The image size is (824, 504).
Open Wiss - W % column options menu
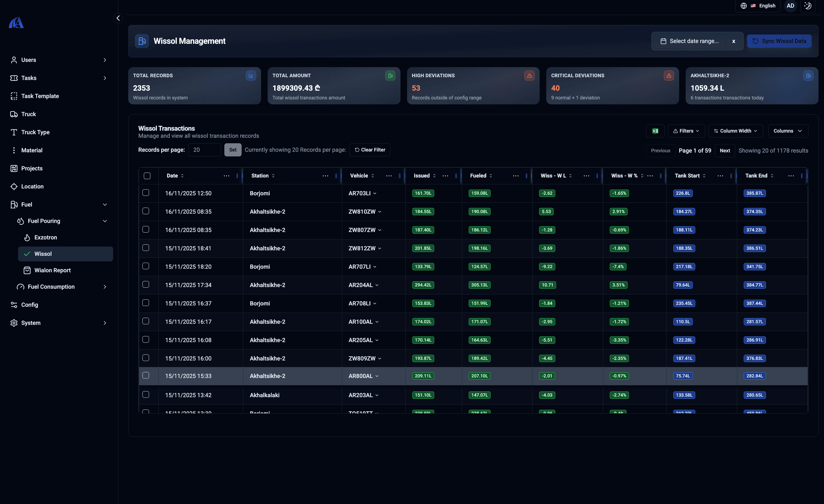650,176
